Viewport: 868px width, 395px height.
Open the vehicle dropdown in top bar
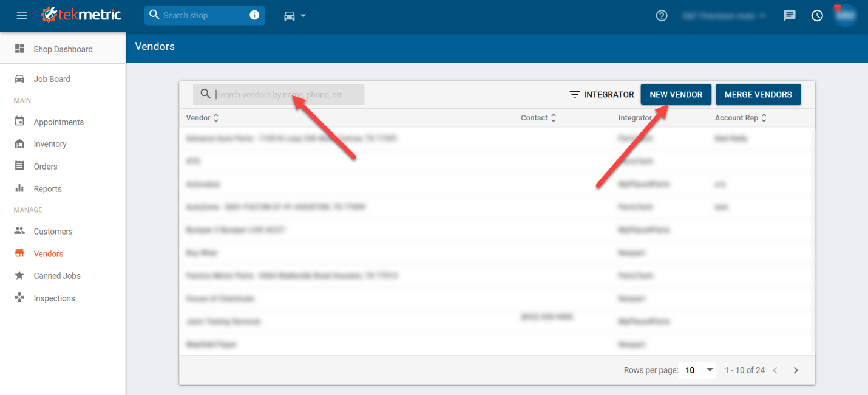pyautogui.click(x=295, y=16)
